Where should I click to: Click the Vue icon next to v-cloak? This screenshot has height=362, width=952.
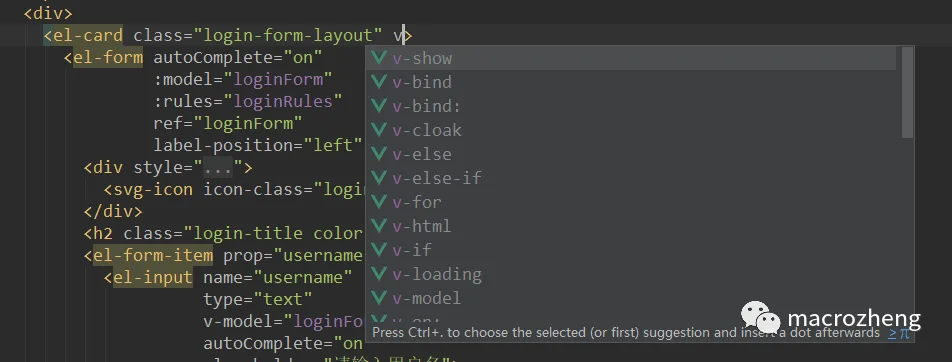click(379, 130)
